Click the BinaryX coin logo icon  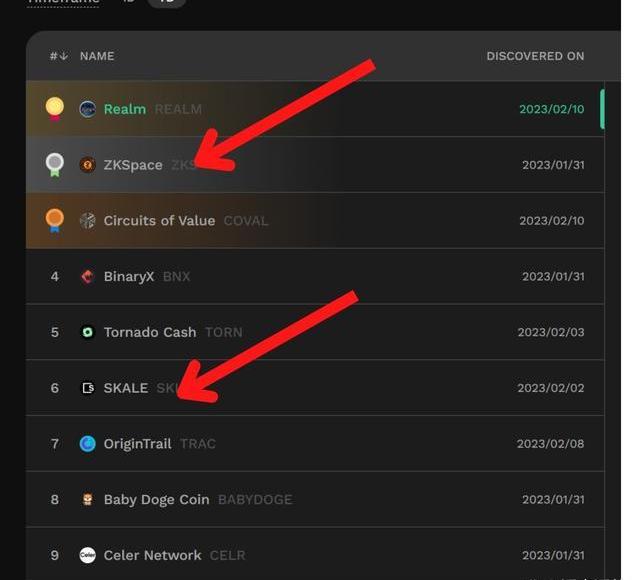tap(87, 276)
